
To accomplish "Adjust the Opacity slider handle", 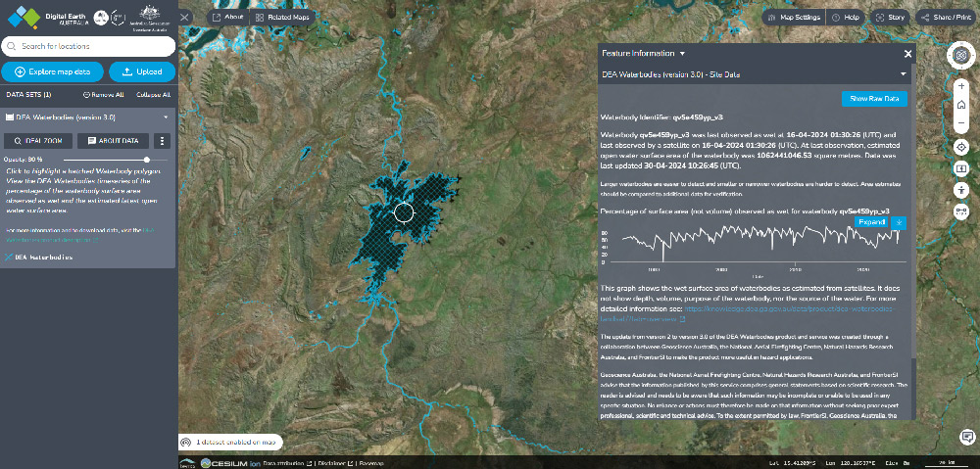I will (x=147, y=159).
